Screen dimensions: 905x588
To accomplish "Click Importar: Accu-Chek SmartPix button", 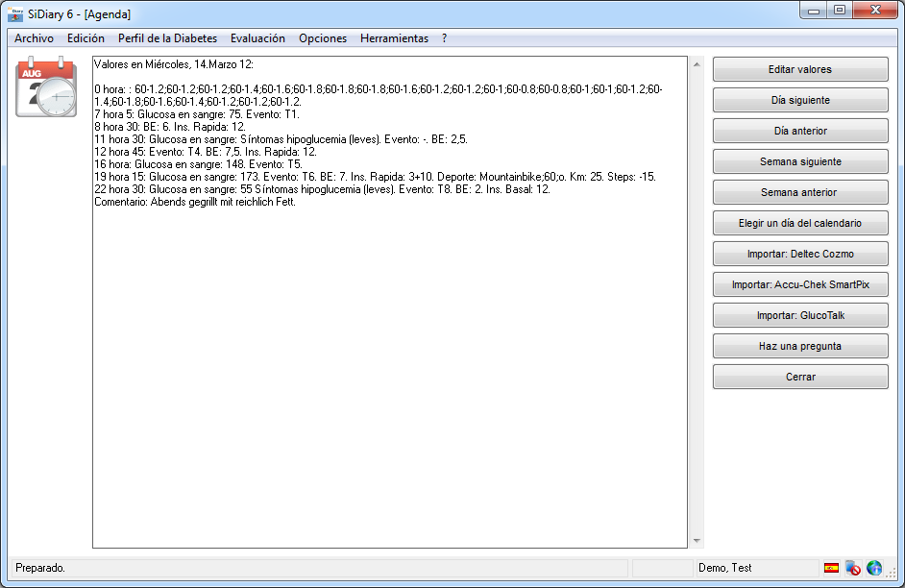I will coord(799,284).
